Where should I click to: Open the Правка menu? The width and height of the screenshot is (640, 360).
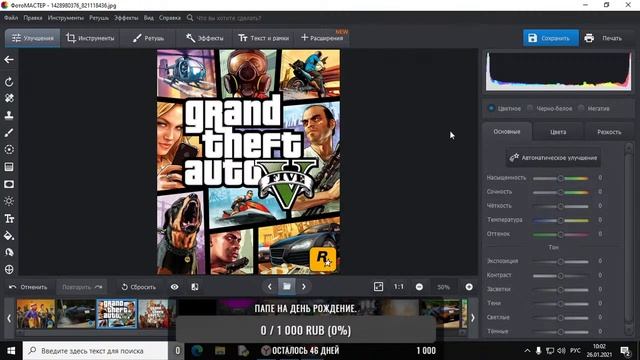[33, 18]
